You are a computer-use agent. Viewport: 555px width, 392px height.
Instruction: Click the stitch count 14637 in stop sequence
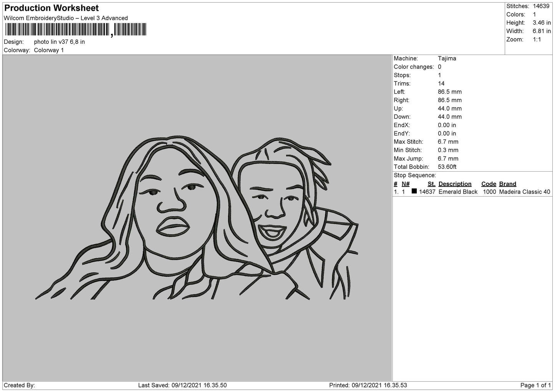point(427,192)
